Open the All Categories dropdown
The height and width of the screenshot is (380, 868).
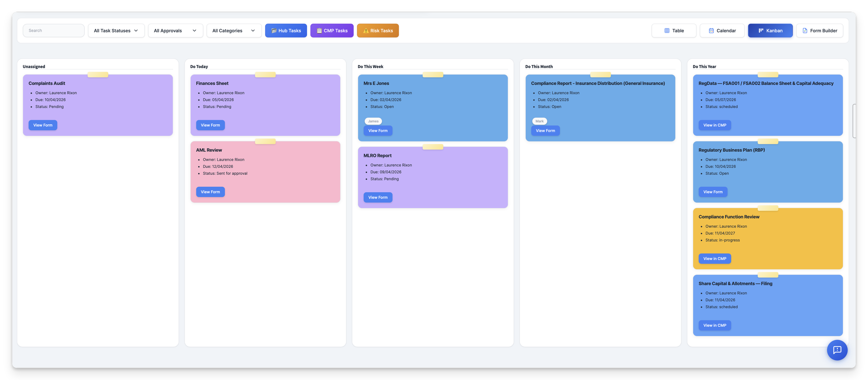pos(234,31)
